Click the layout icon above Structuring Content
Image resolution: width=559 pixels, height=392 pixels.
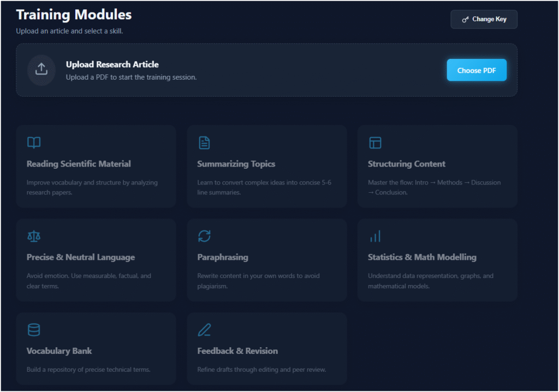pos(375,143)
